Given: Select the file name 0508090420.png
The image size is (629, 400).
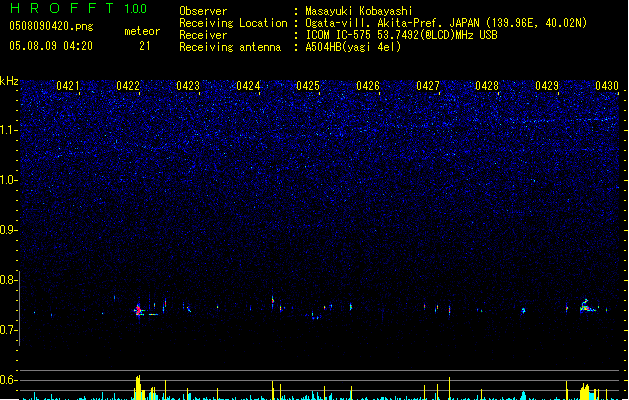Looking at the screenshot, I should coord(51,26).
